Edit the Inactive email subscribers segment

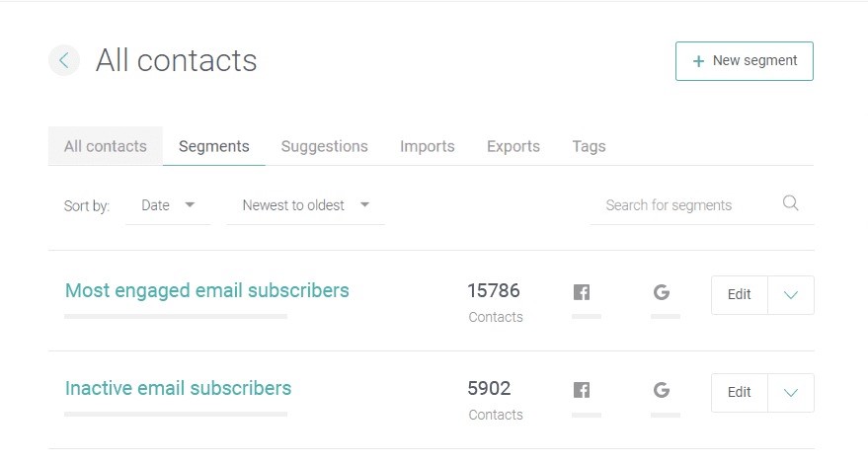pos(739,393)
